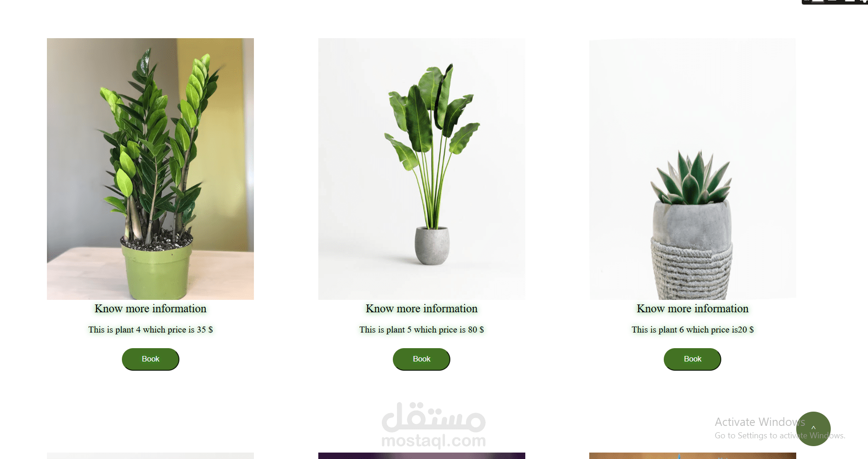The width and height of the screenshot is (868, 459).
Task: Click the dark toolbar strip at top-right corner
Action: point(834,2)
